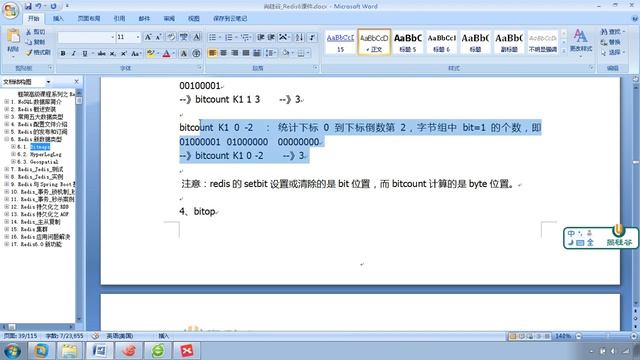
Task: Open the borders dropdown
Action: pos(308,53)
